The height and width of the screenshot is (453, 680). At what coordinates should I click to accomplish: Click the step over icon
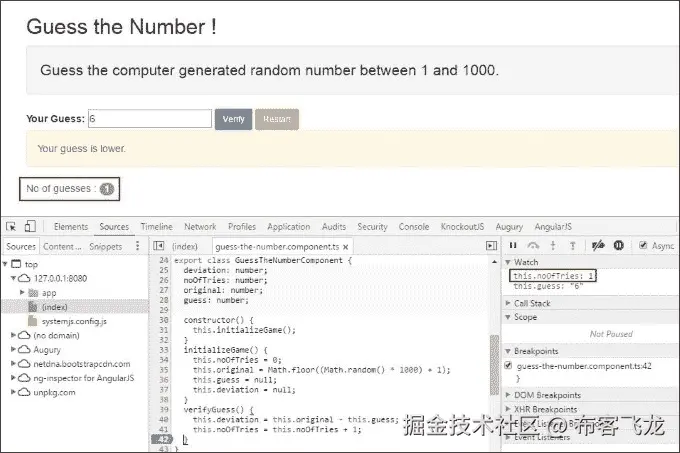click(533, 245)
